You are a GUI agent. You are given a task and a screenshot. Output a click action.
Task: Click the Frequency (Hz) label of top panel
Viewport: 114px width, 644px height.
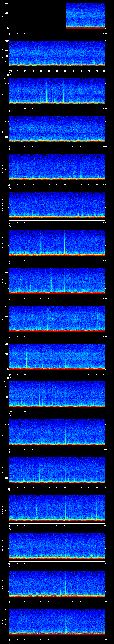coord(3,16)
